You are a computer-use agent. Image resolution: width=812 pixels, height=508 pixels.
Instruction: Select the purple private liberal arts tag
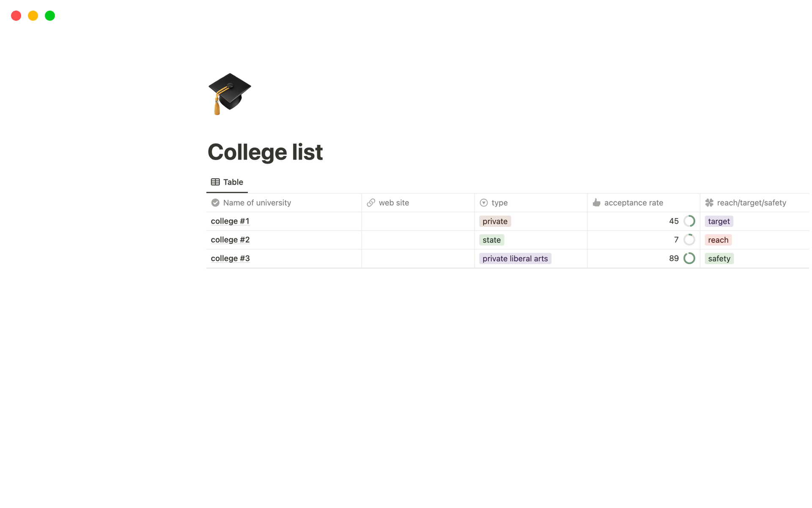(x=515, y=258)
